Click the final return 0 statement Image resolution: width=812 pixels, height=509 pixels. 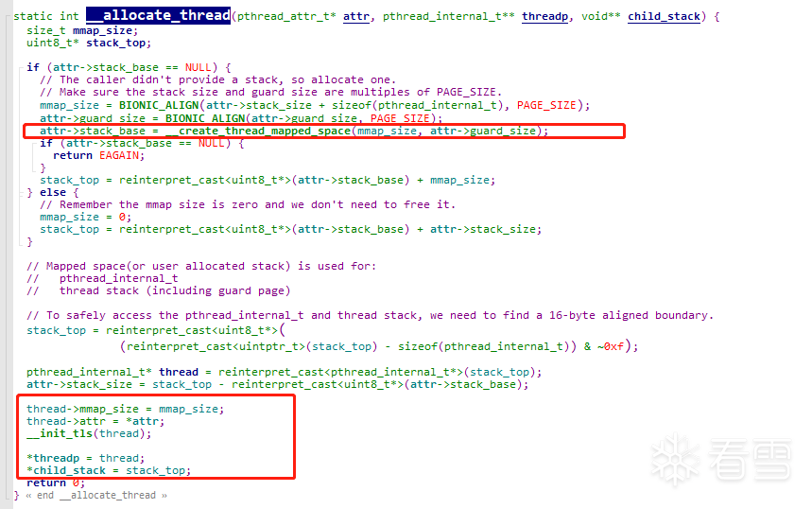[x=56, y=483]
